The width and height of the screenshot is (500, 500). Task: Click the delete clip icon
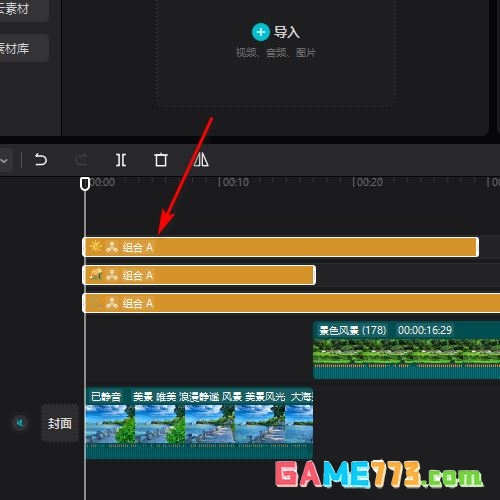[x=161, y=160]
